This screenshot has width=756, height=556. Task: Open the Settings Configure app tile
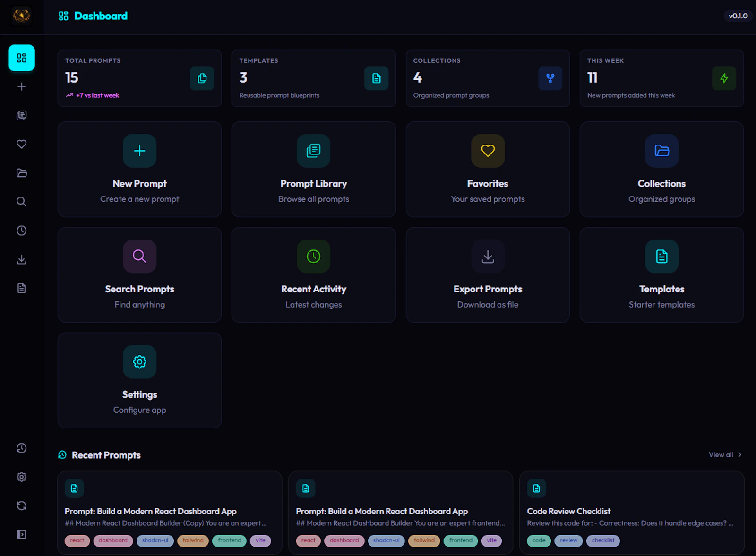click(140, 380)
